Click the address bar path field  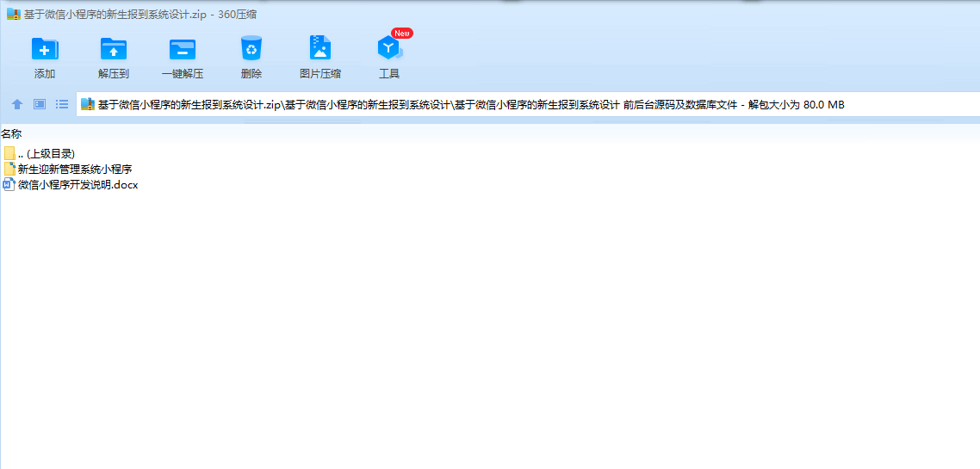[x=528, y=104]
